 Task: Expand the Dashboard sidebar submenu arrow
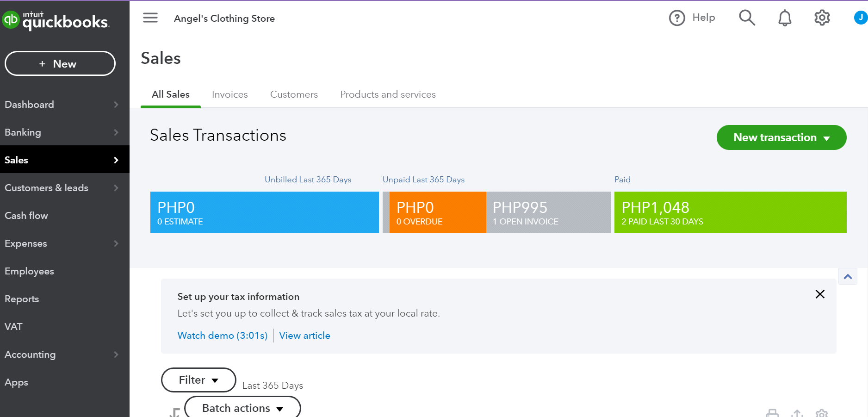[x=116, y=105]
